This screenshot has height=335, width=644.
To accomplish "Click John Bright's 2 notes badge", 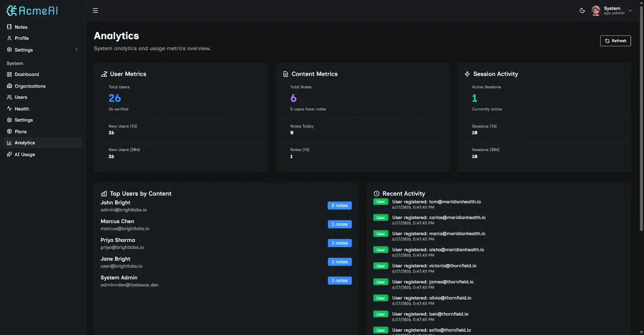I will click(x=340, y=206).
